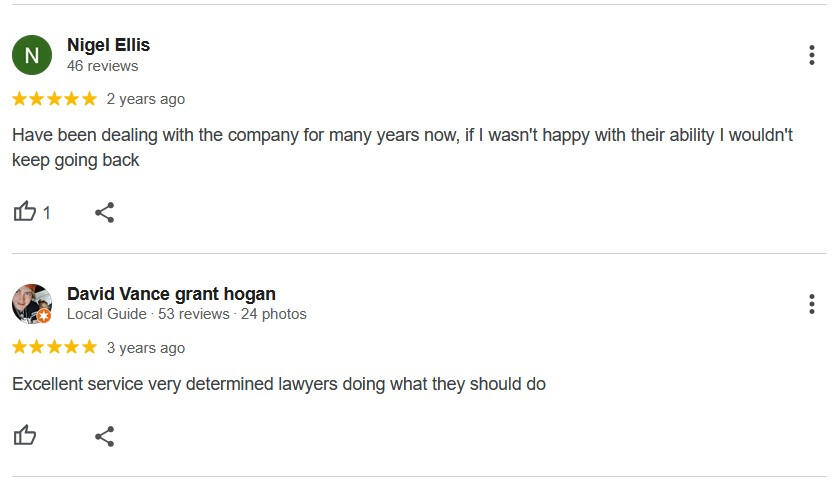Click Nigel Ellis's green N avatar

coord(32,55)
